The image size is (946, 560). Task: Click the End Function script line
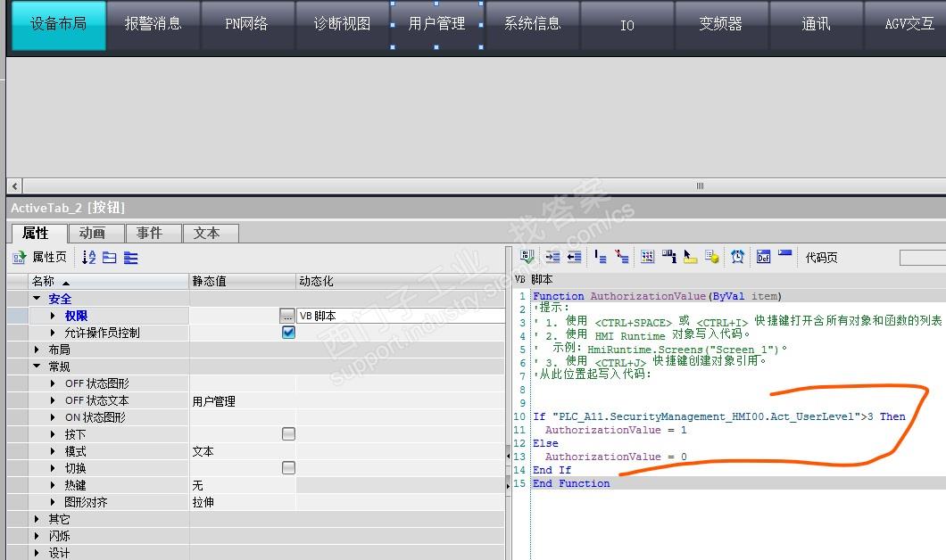(571, 483)
